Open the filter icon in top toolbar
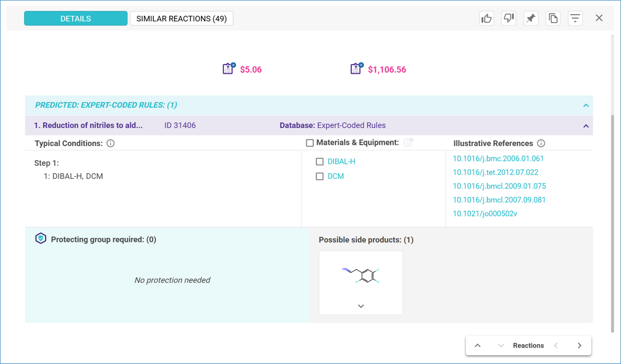This screenshot has height=364, width=621. (575, 18)
